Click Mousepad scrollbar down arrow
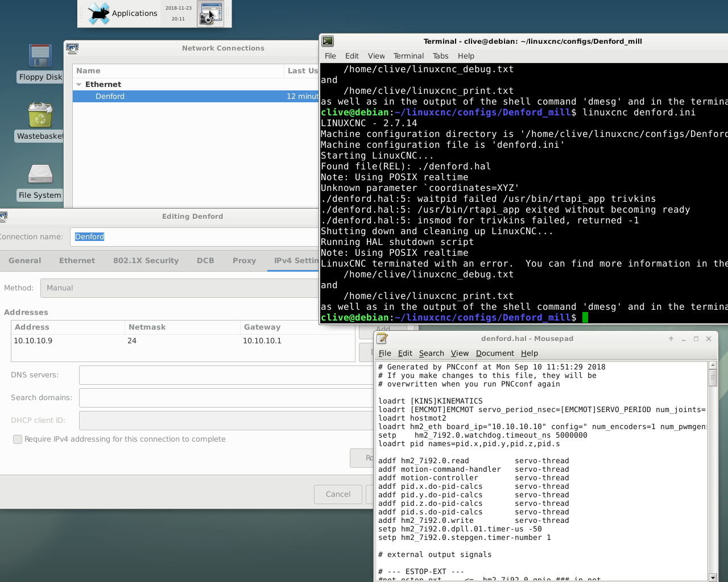 713,577
